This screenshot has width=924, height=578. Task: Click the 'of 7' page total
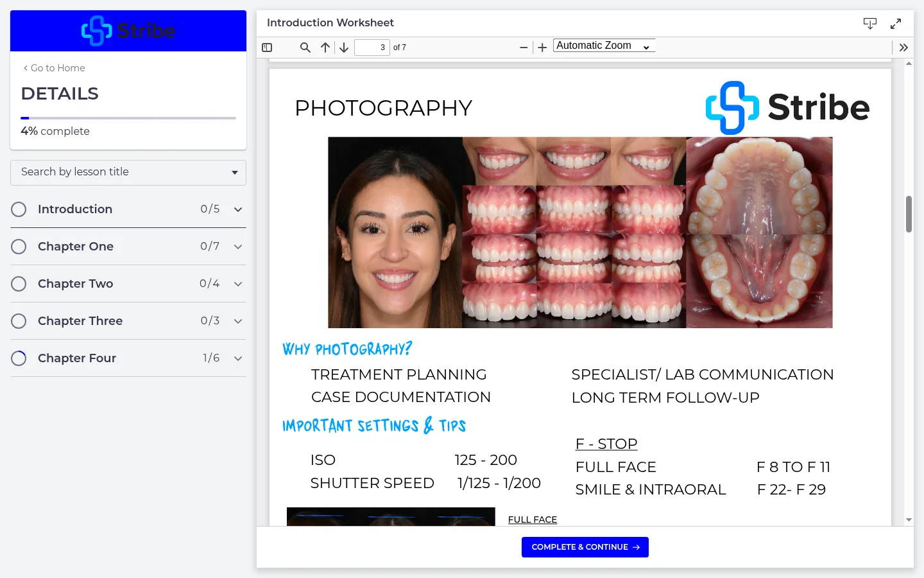click(400, 48)
